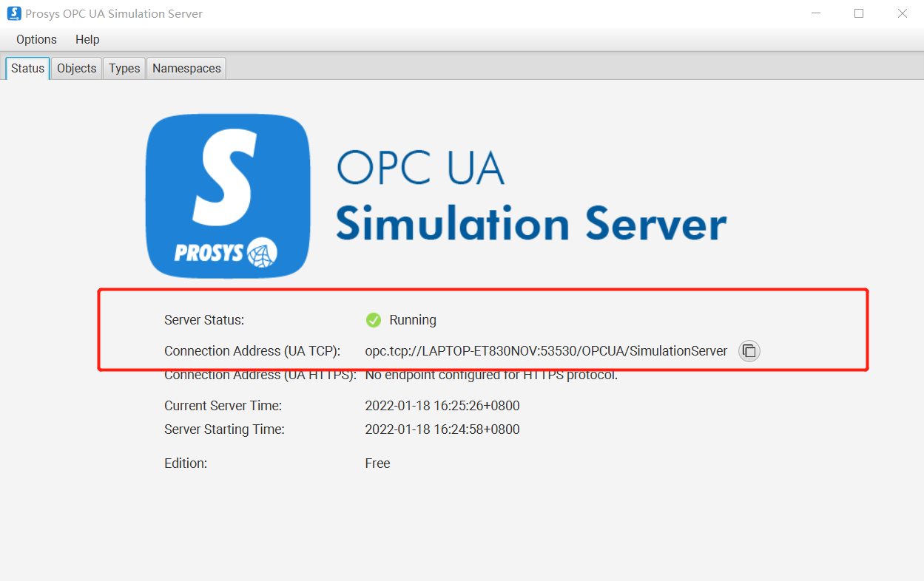Minimize the Simulation Server window
924x581 pixels.
point(816,13)
